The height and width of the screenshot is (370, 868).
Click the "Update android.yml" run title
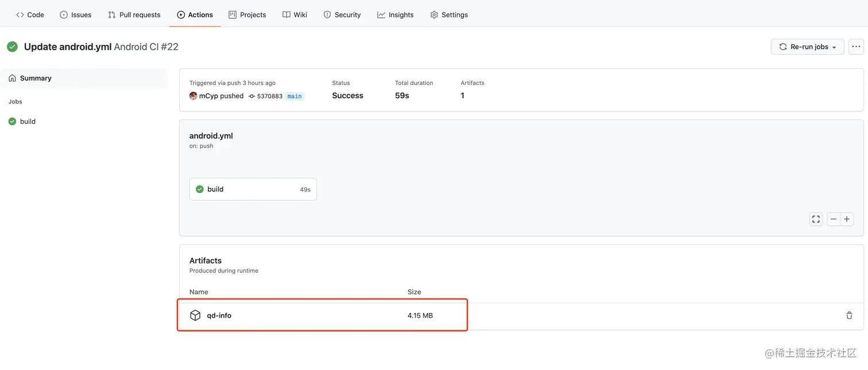(x=68, y=47)
